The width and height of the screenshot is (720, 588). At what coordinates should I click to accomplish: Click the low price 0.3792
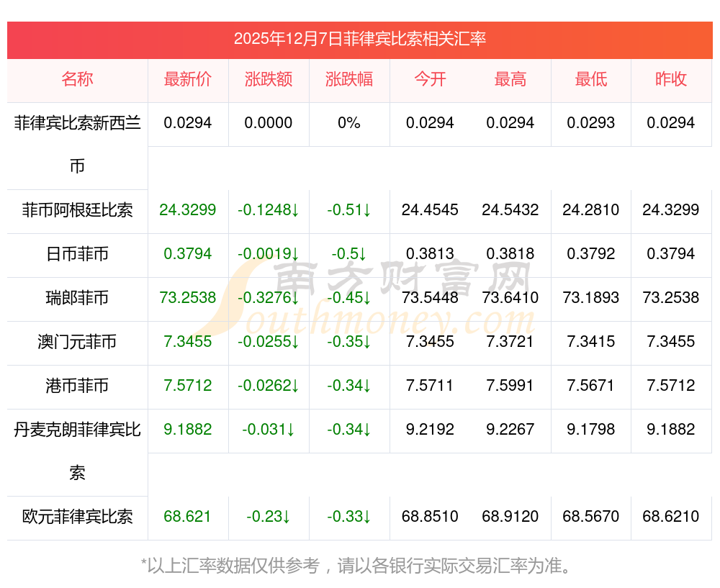click(x=591, y=253)
